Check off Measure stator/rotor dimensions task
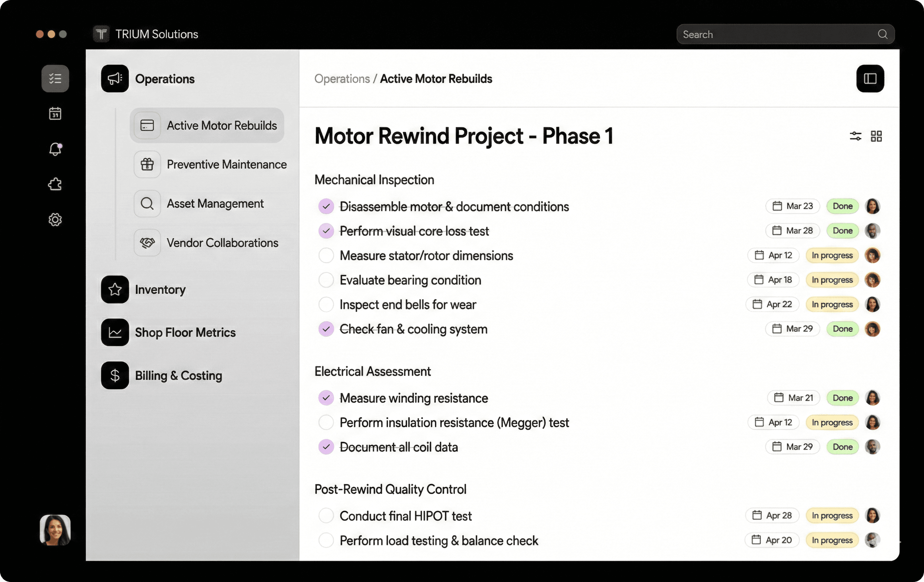The width and height of the screenshot is (924, 582). click(x=326, y=256)
